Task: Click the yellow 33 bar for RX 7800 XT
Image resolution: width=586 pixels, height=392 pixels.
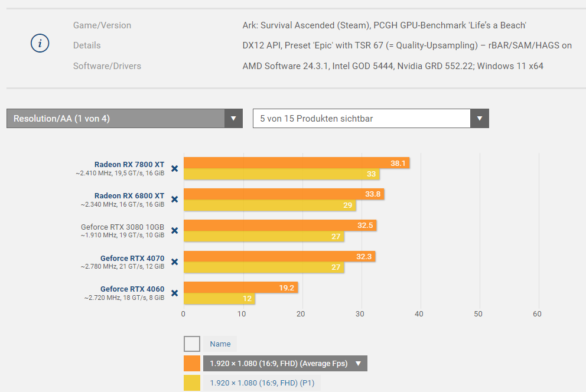Action: pyautogui.click(x=281, y=174)
